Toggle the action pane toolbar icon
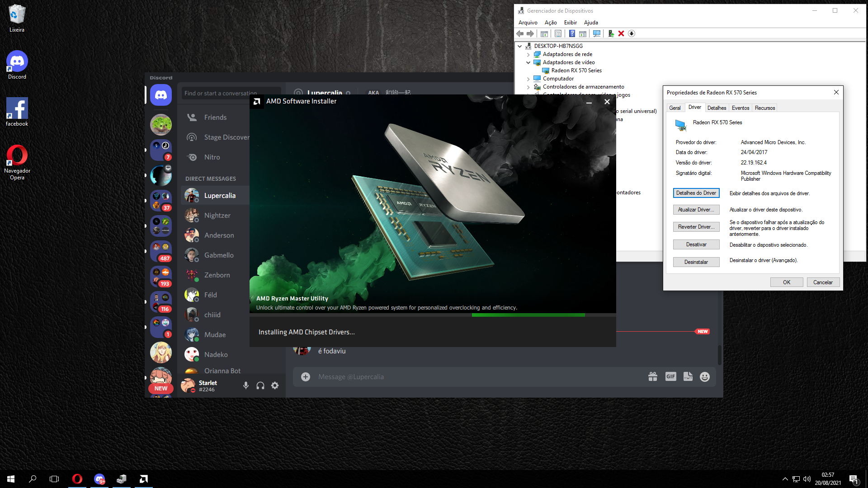Image resolution: width=868 pixels, height=488 pixels. (583, 33)
